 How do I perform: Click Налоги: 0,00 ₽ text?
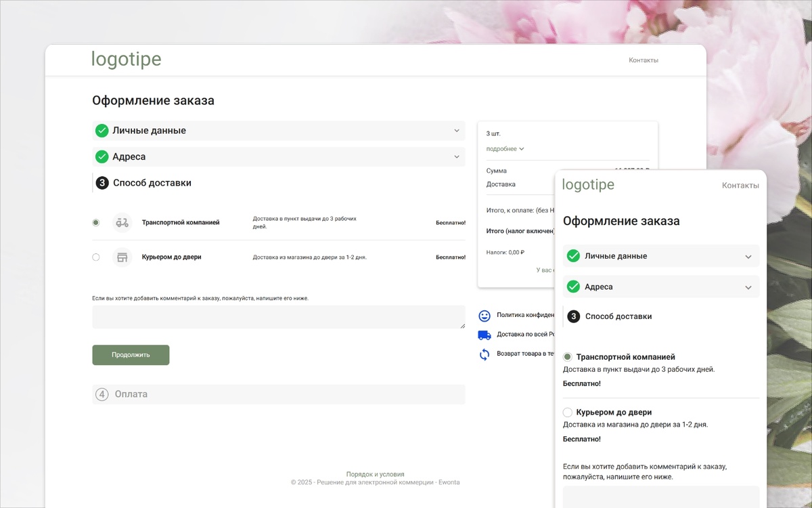tap(505, 252)
